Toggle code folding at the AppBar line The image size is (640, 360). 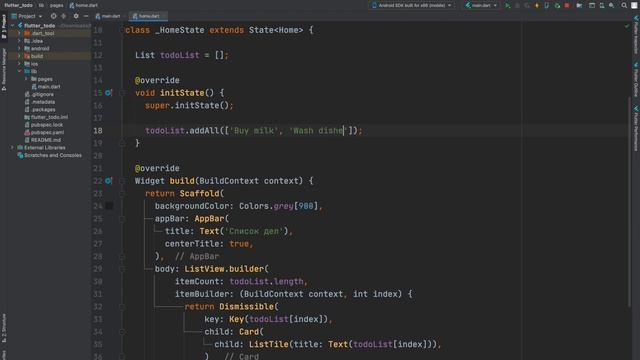click(122, 219)
